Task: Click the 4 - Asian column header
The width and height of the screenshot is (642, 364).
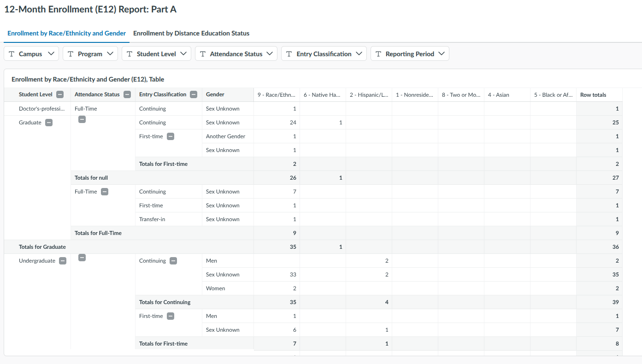Action: point(507,95)
